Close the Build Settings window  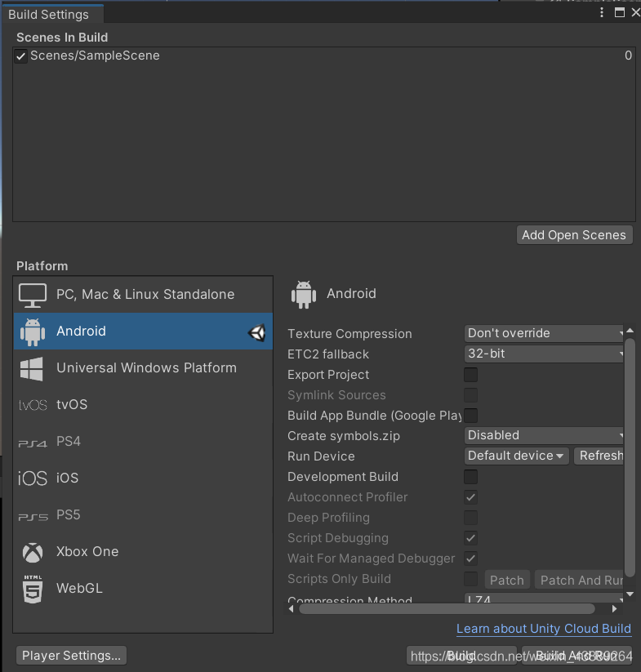click(x=636, y=12)
